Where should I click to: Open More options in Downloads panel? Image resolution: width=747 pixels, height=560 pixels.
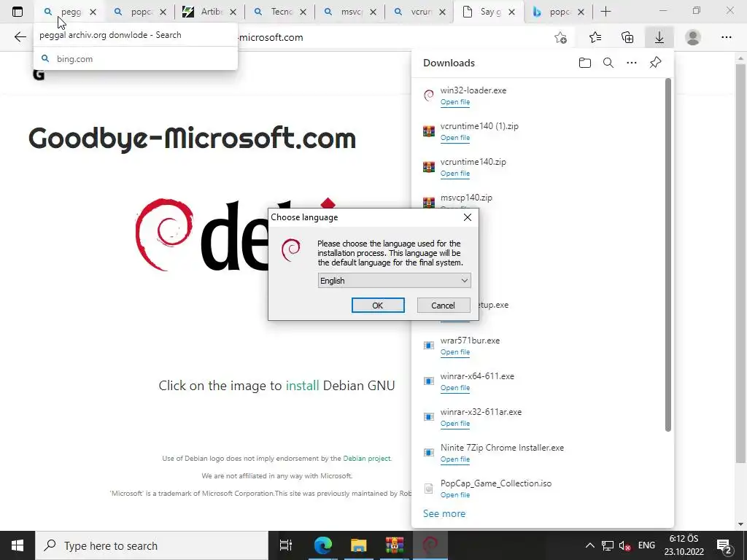[632, 63]
